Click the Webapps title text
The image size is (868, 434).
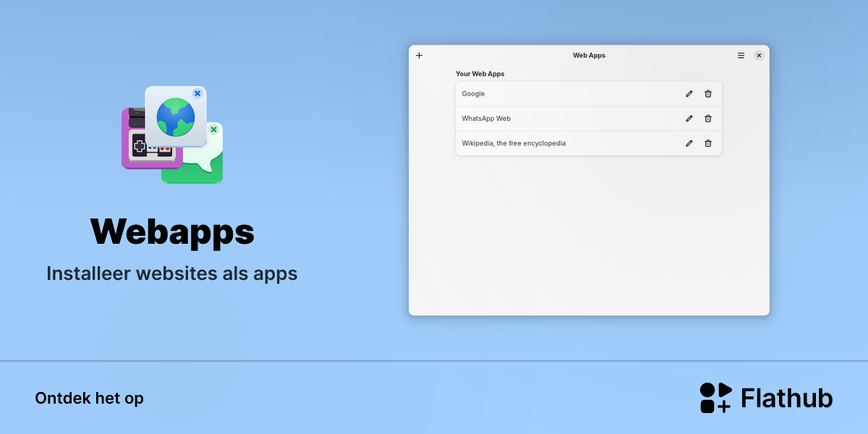172,231
